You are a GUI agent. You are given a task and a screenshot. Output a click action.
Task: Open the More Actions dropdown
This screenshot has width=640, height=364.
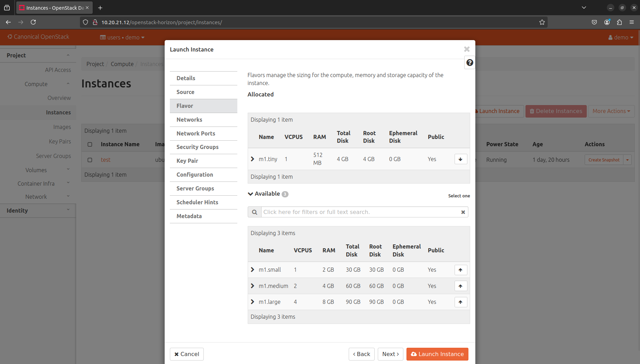pos(611,111)
